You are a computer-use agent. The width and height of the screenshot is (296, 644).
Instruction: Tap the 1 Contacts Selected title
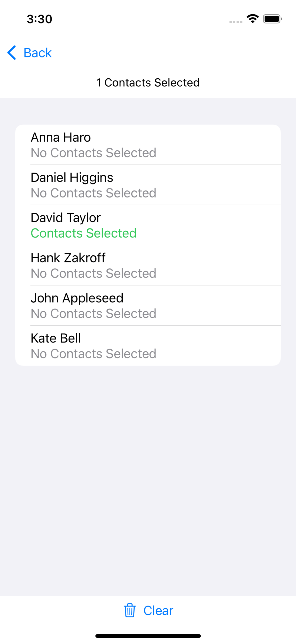click(148, 82)
